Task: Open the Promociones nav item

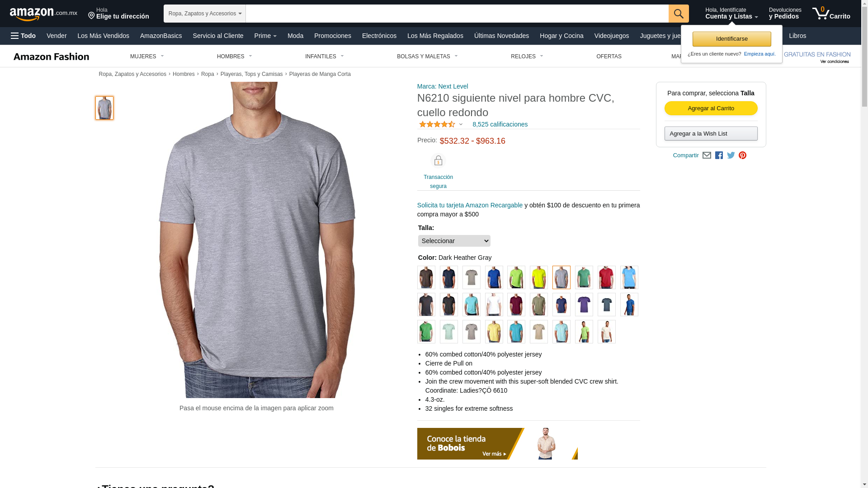Action: (x=332, y=36)
